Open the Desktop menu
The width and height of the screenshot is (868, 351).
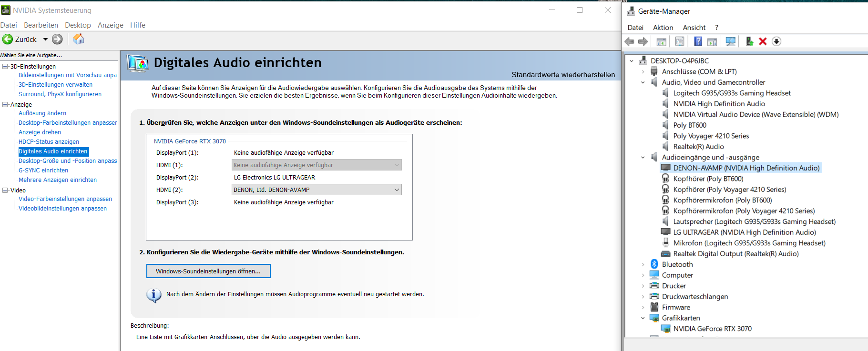point(78,25)
